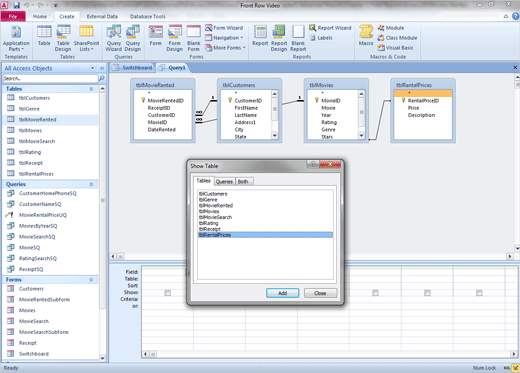520x373 pixels.
Task: Click the Add button in Show Table
Action: (x=282, y=293)
